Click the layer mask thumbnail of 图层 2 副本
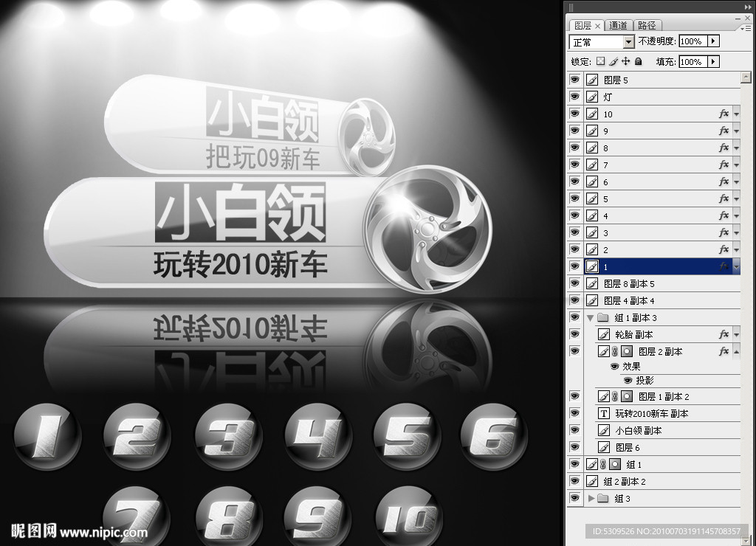The width and height of the screenshot is (756, 546). point(626,352)
